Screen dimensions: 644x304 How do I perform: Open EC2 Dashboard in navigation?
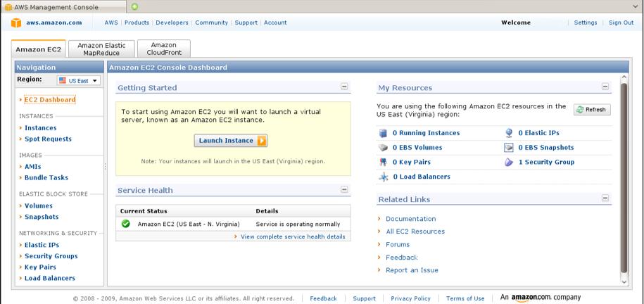pos(50,100)
